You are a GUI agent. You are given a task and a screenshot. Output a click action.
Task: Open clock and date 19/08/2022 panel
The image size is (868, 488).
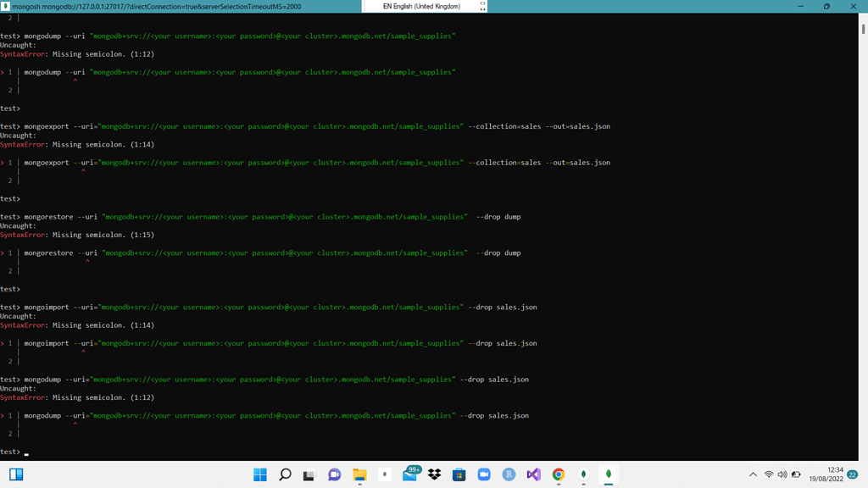828,474
